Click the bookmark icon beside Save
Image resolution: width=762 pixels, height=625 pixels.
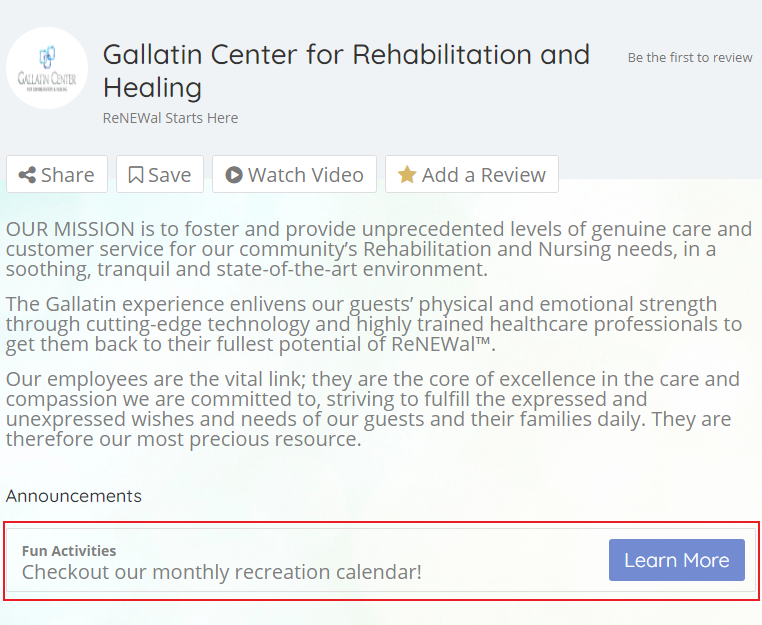click(x=136, y=175)
